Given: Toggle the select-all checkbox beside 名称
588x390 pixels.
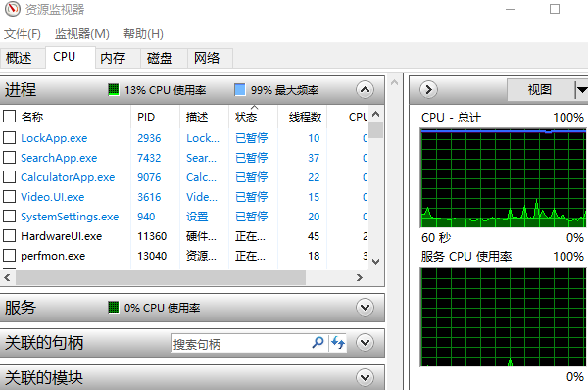Looking at the screenshot, I should tap(9, 117).
